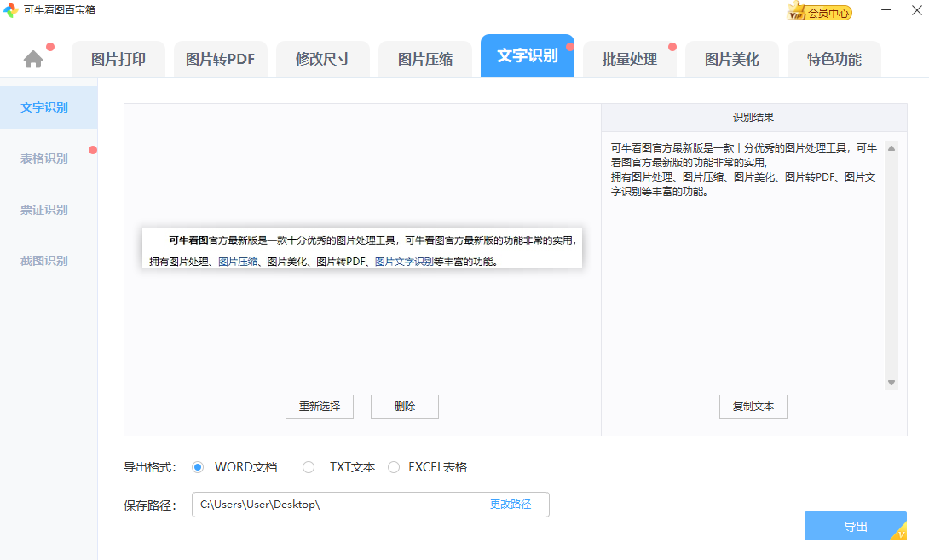Click the 更改路径 link

(x=511, y=505)
